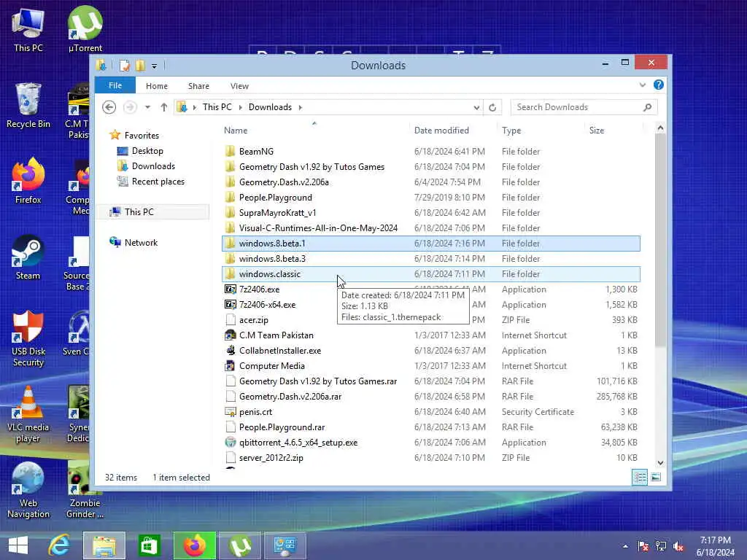Viewport: 747px width, 560px height.
Task: Switch to the View ribbon tab
Action: click(239, 86)
